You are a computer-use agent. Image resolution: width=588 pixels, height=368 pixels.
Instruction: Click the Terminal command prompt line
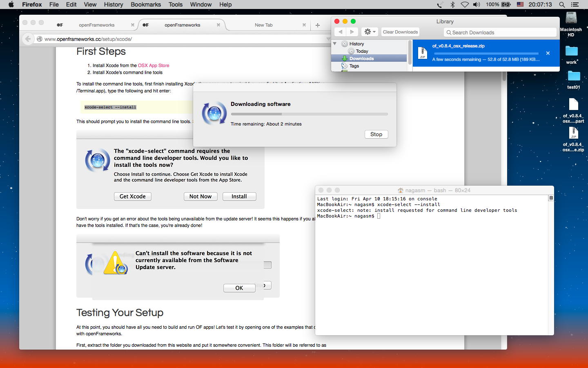point(349,216)
